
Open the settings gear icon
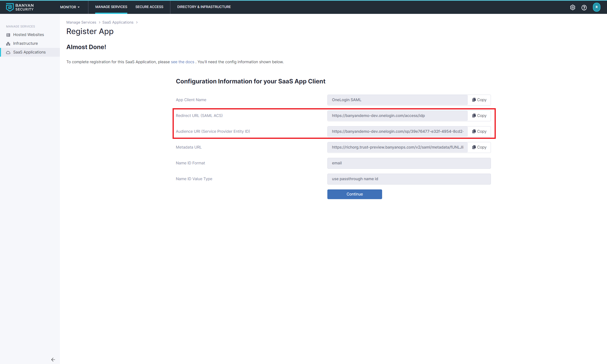(572, 7)
